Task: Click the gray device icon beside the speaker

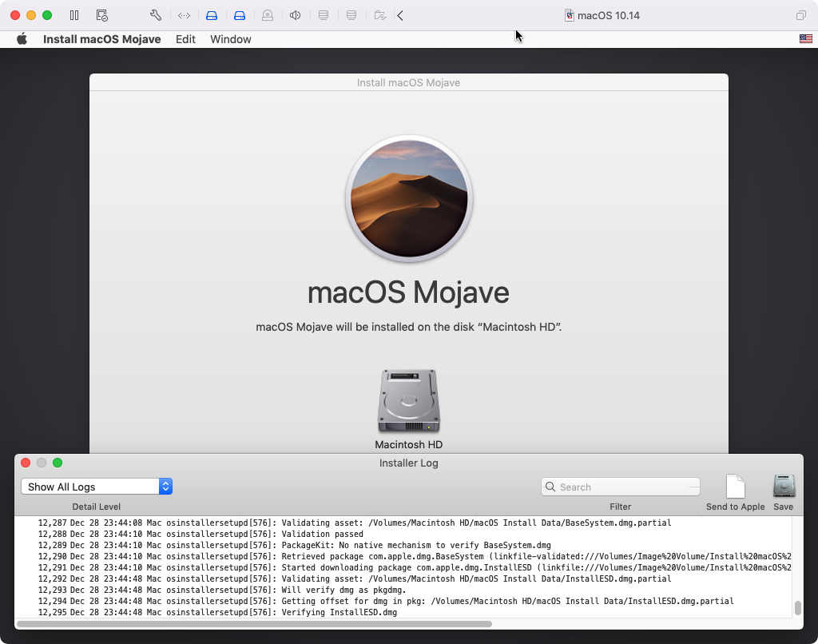Action: click(x=324, y=16)
